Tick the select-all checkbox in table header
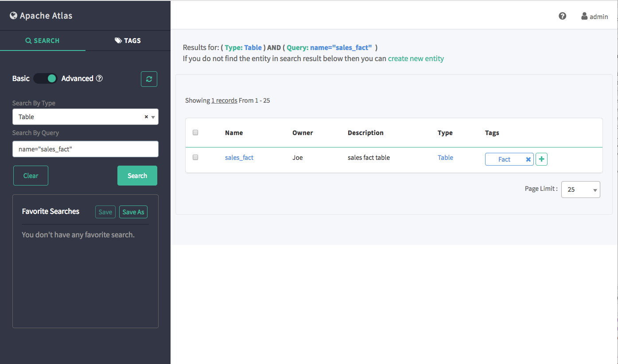618x364 pixels. 195,132
